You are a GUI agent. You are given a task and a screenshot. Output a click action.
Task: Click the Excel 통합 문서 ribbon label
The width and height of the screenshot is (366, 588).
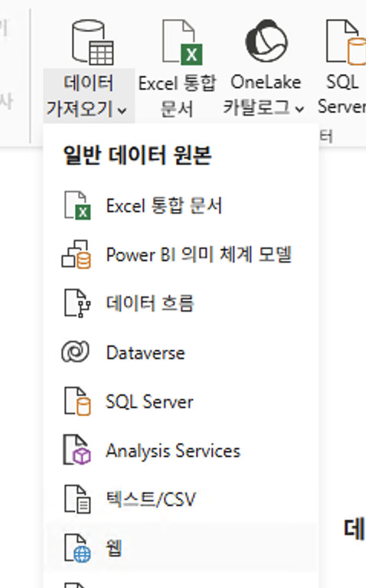tap(177, 96)
